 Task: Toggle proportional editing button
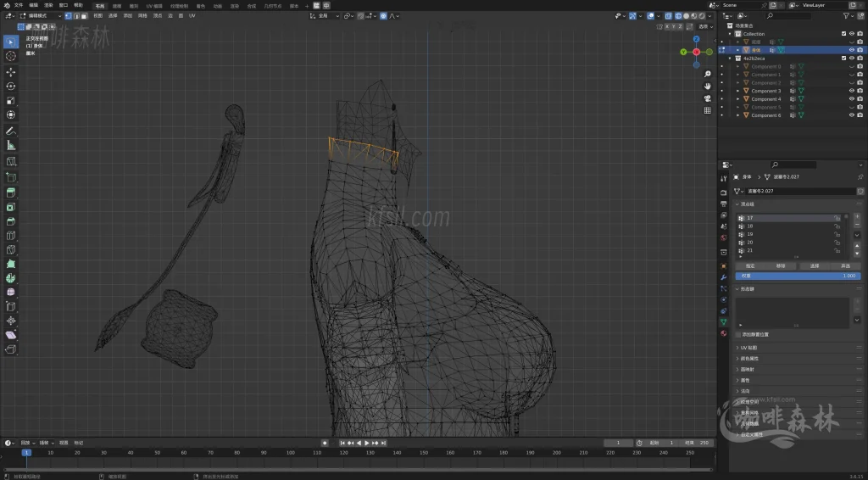tap(384, 16)
